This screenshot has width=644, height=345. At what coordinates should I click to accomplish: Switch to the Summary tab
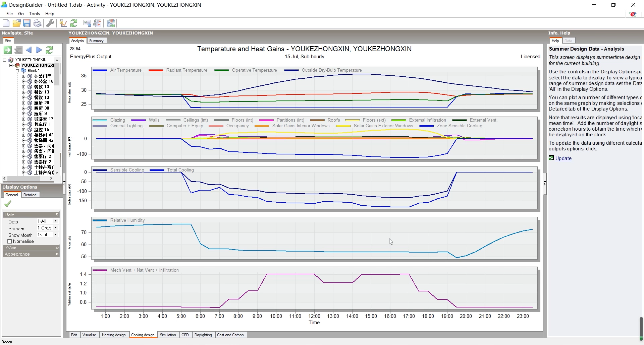pyautogui.click(x=96, y=41)
